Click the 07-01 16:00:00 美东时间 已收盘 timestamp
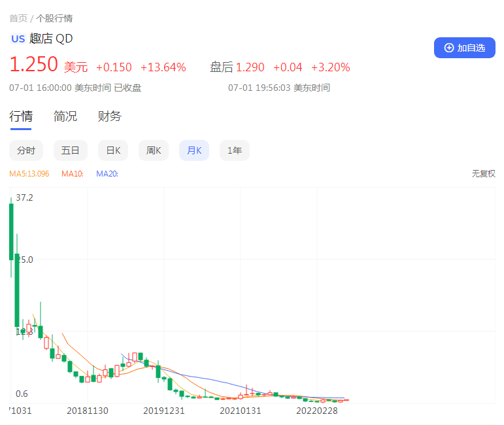This screenshot has width=504, height=425. [x=75, y=88]
